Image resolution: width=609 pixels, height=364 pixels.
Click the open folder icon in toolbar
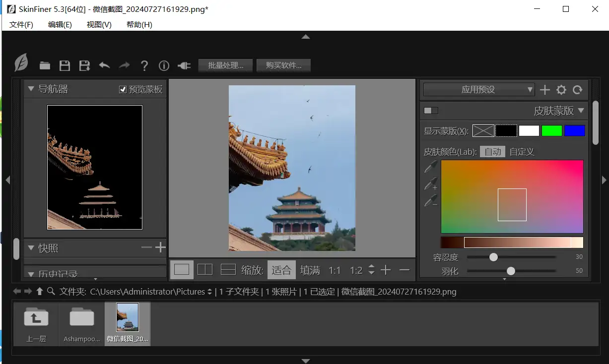[x=45, y=65]
